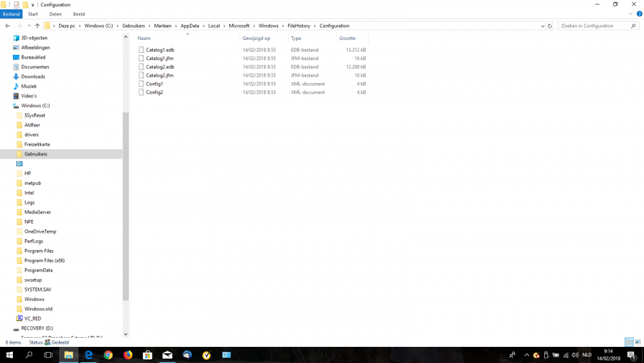Click the New folder quick access icon
The height and width of the screenshot is (363, 644).
pyautogui.click(x=26, y=5)
